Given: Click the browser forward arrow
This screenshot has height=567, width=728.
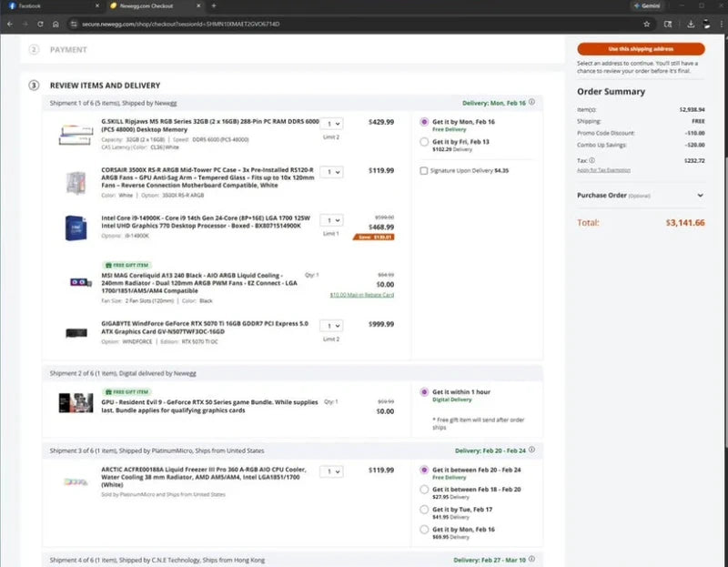Looking at the screenshot, I should coord(25,25).
